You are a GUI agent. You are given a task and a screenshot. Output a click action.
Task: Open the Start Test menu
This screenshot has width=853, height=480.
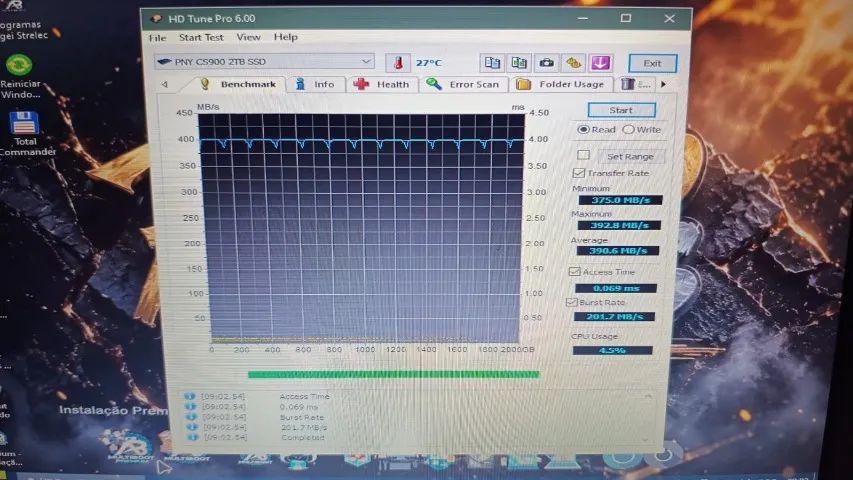(x=201, y=38)
